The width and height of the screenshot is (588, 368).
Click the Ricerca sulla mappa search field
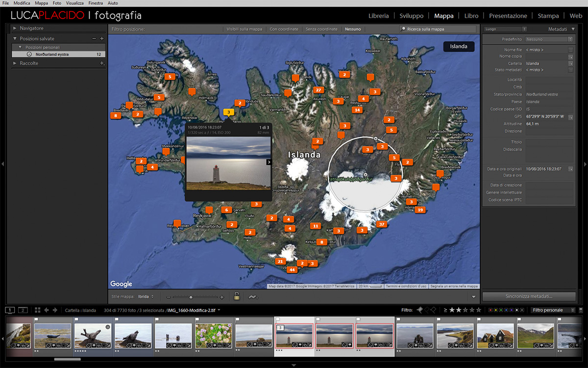[x=438, y=29]
